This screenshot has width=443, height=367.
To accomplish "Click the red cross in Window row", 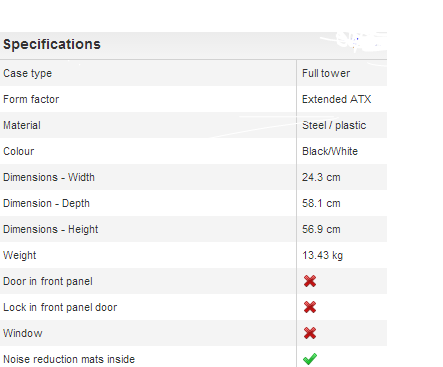I will 310,333.
